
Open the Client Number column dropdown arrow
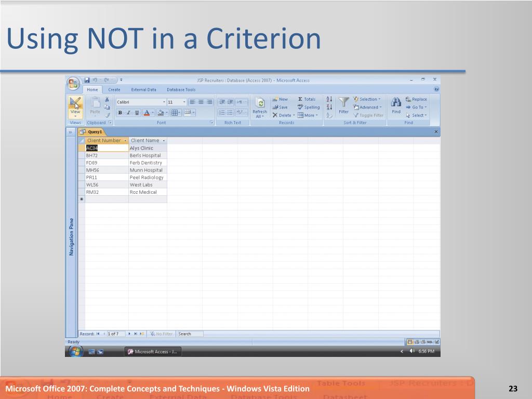(125, 140)
